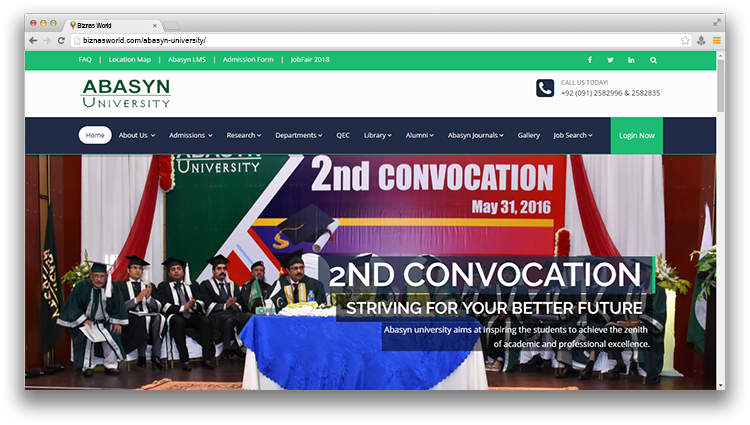Expand the Admissions dropdown menu
This screenshot has width=750, height=425.
[190, 135]
